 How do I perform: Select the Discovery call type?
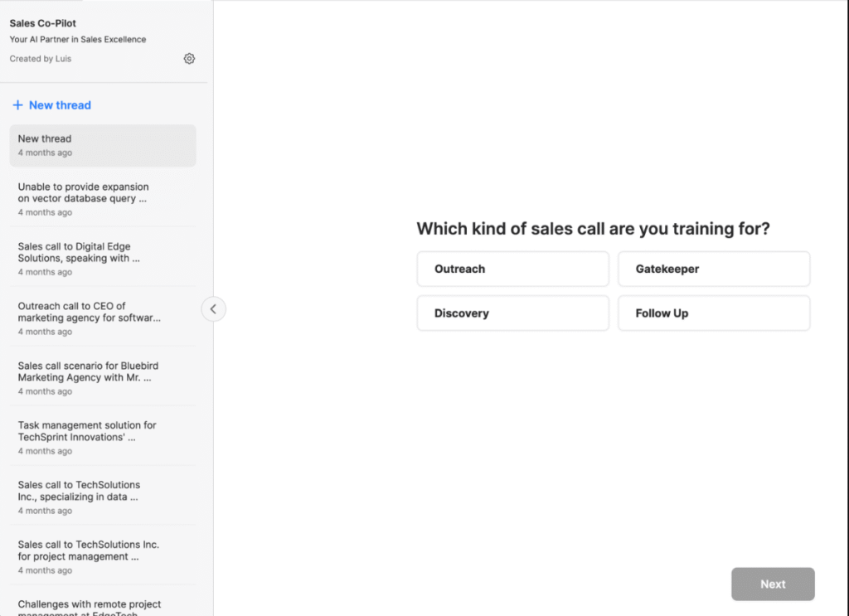[512, 313]
